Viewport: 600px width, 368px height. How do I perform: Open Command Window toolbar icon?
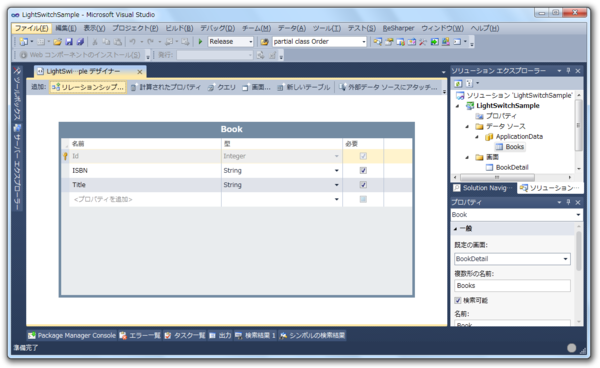(x=457, y=42)
